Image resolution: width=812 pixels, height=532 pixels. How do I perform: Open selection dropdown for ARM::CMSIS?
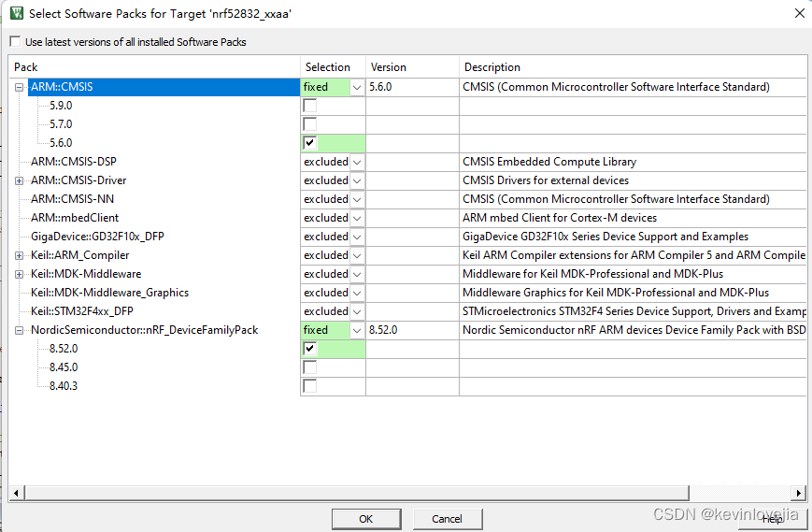pyautogui.click(x=357, y=87)
